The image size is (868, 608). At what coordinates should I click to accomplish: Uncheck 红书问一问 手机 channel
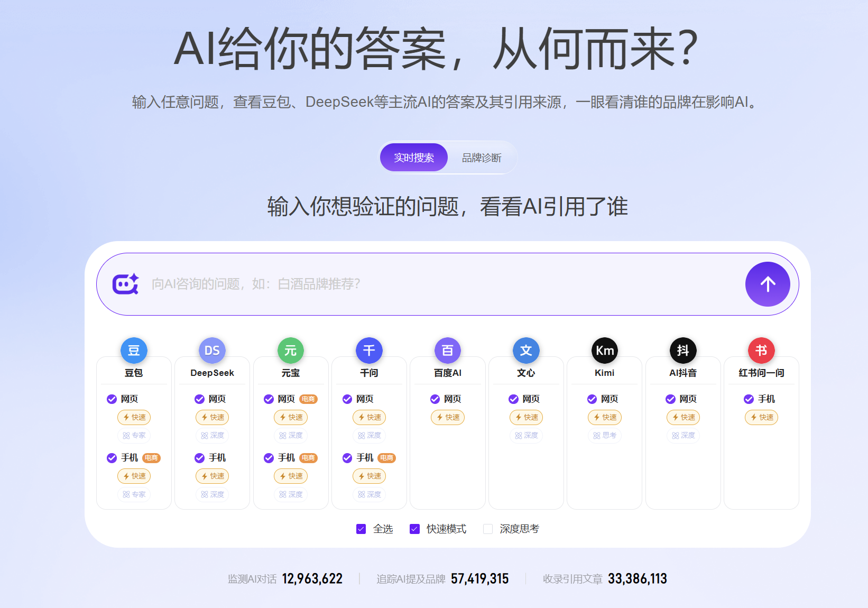click(749, 399)
